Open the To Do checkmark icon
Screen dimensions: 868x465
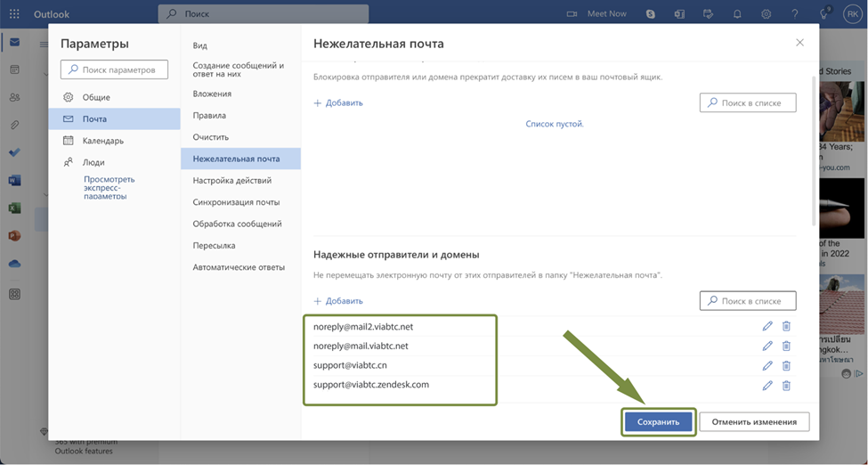point(14,153)
